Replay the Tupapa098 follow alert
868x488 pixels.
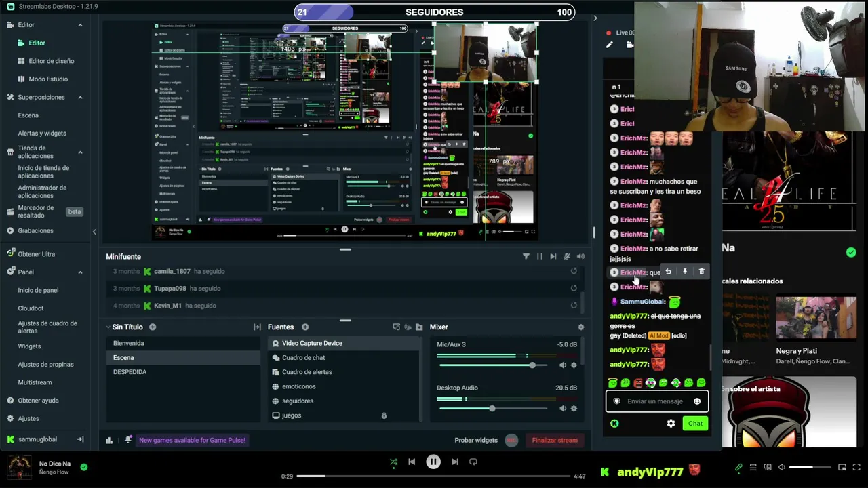[574, 288]
